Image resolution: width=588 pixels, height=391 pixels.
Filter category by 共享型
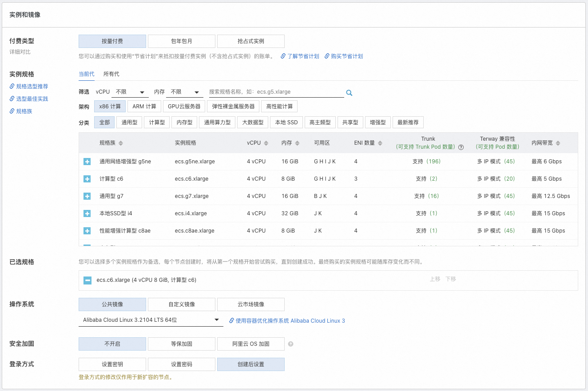coord(350,122)
